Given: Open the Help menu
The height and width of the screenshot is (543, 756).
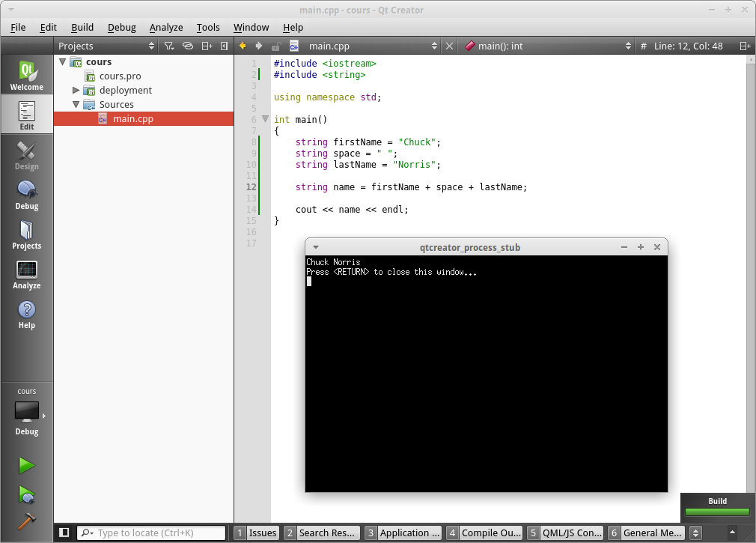Looking at the screenshot, I should (293, 27).
